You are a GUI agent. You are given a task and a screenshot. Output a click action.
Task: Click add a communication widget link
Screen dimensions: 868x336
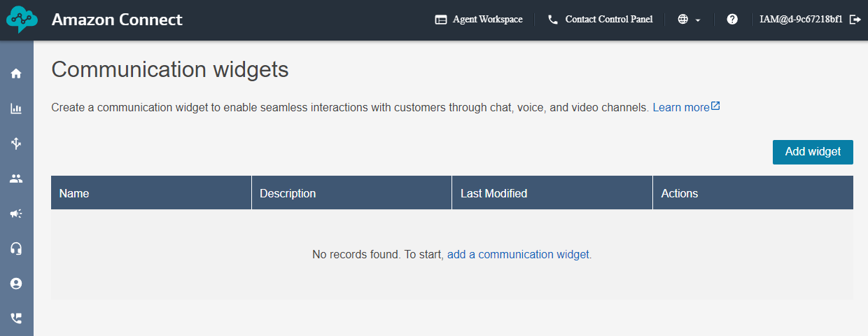click(518, 255)
